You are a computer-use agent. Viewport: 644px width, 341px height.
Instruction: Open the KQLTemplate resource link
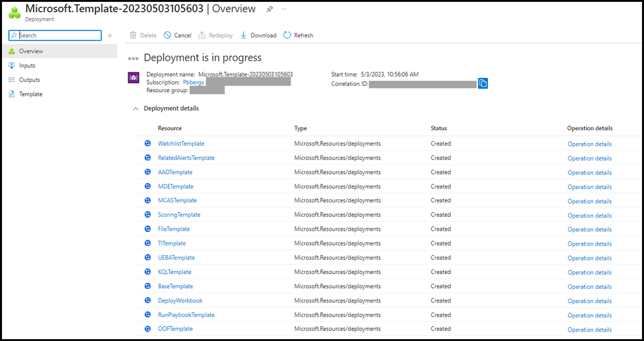175,272
